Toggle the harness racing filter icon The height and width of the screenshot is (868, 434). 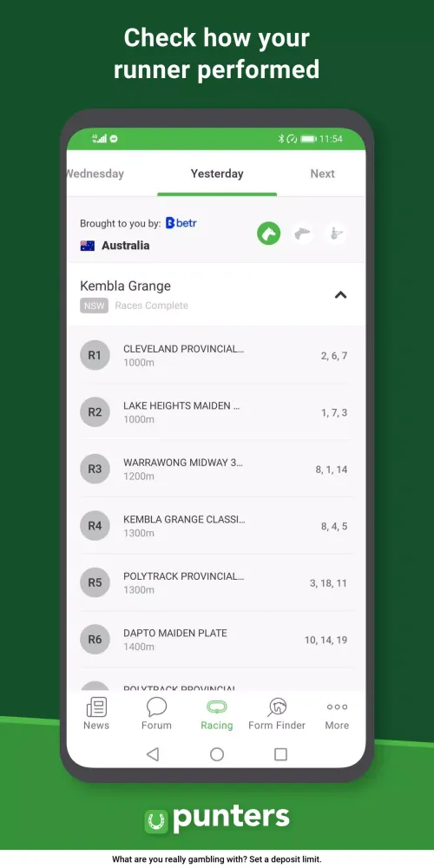335,234
